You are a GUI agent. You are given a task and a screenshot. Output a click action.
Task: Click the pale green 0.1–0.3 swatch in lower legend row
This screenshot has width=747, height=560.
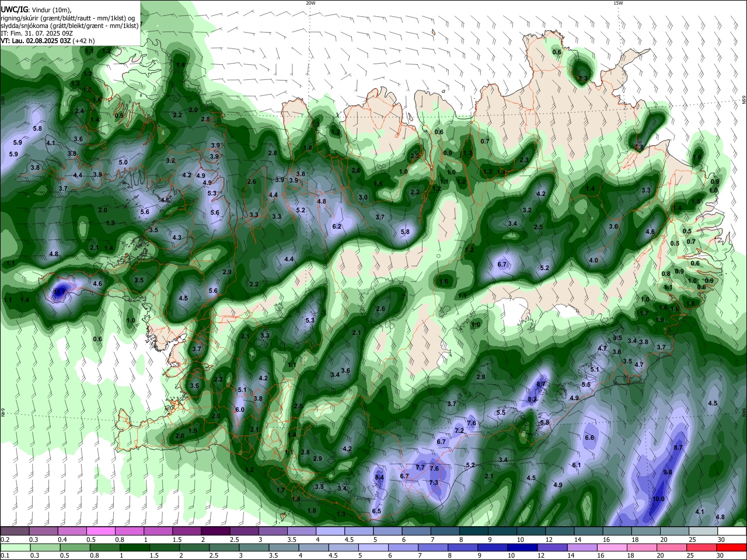pos(16,547)
